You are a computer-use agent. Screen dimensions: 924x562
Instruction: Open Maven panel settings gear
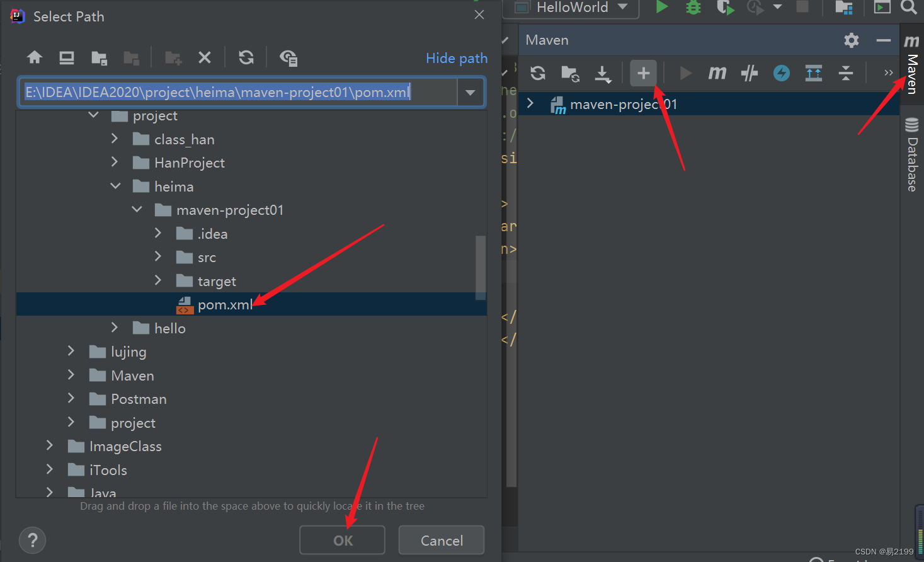pos(852,40)
